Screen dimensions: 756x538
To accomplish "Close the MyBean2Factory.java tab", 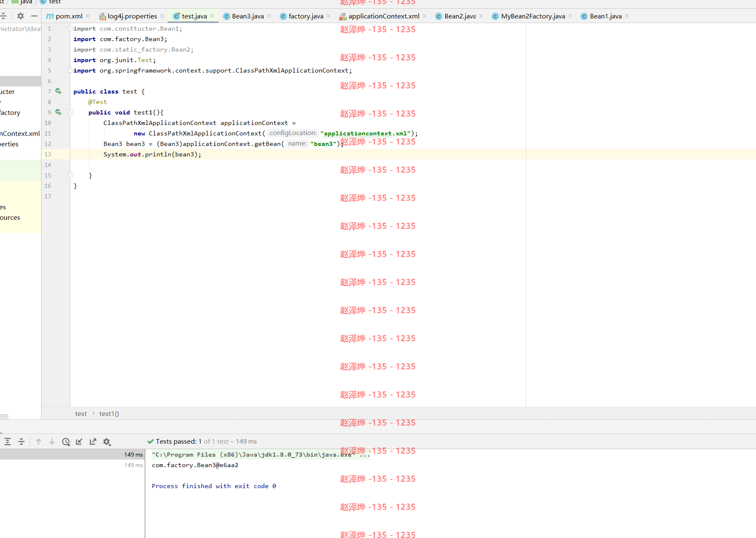I will 570,16.
